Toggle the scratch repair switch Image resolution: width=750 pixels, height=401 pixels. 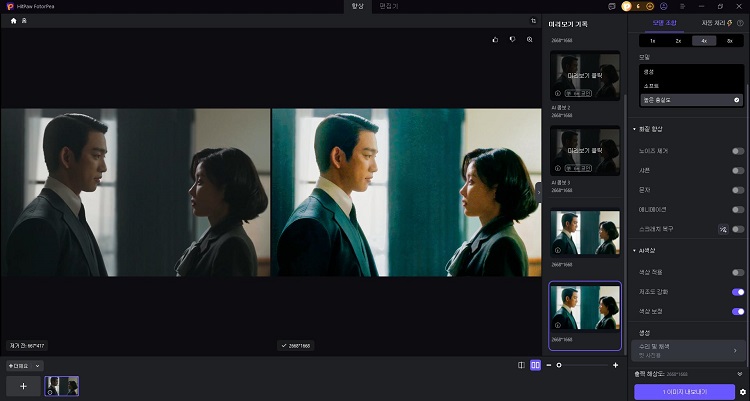tap(738, 229)
